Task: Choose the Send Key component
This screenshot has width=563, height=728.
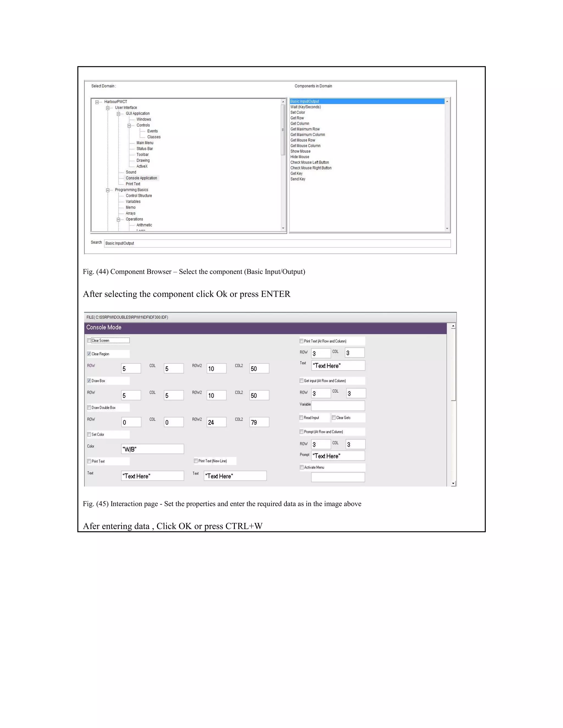Action: pyautogui.click(x=297, y=179)
